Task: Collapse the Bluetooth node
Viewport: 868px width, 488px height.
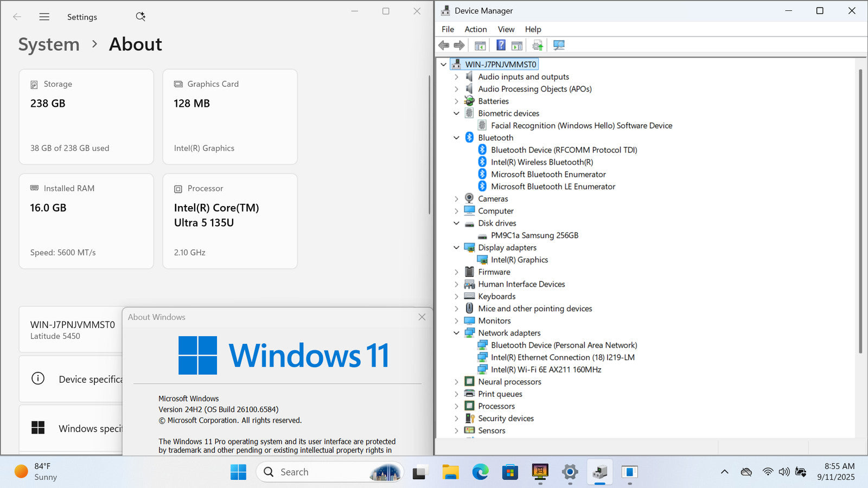Action: tap(456, 138)
